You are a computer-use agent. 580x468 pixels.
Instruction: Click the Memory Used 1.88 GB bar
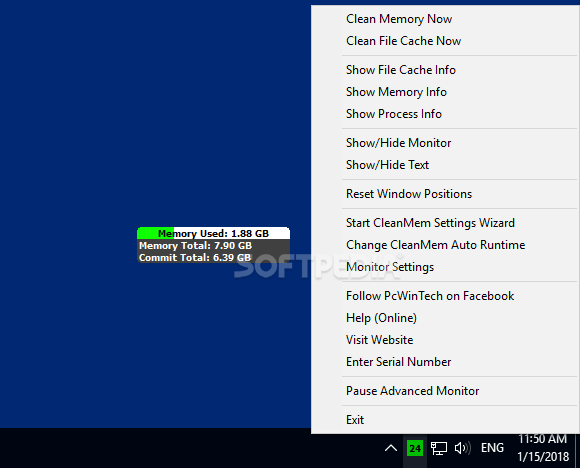[x=213, y=233]
